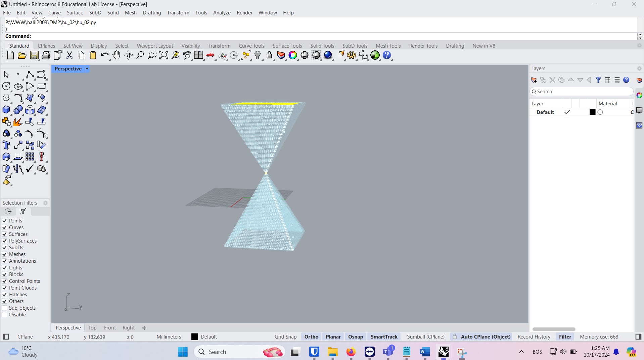Screen dimensions: 644x360
Task: Uncheck the Point Clouds selection filter
Action: [x=4, y=288]
